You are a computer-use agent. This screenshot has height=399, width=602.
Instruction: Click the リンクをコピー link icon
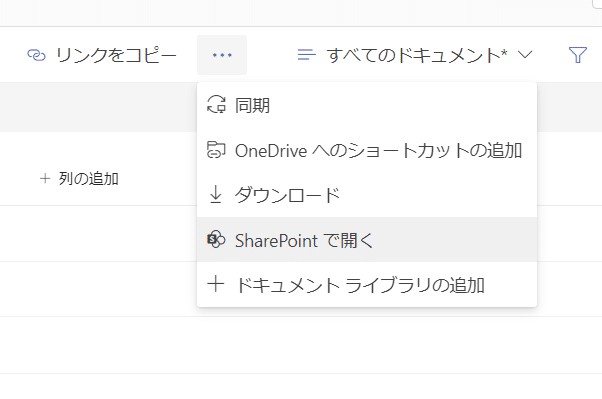click(x=36, y=55)
